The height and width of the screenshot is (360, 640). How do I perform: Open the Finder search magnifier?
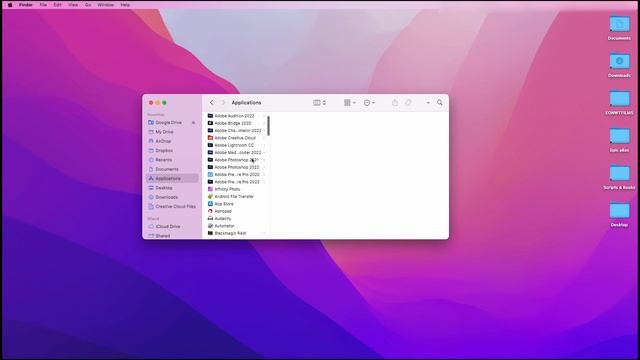(440, 103)
